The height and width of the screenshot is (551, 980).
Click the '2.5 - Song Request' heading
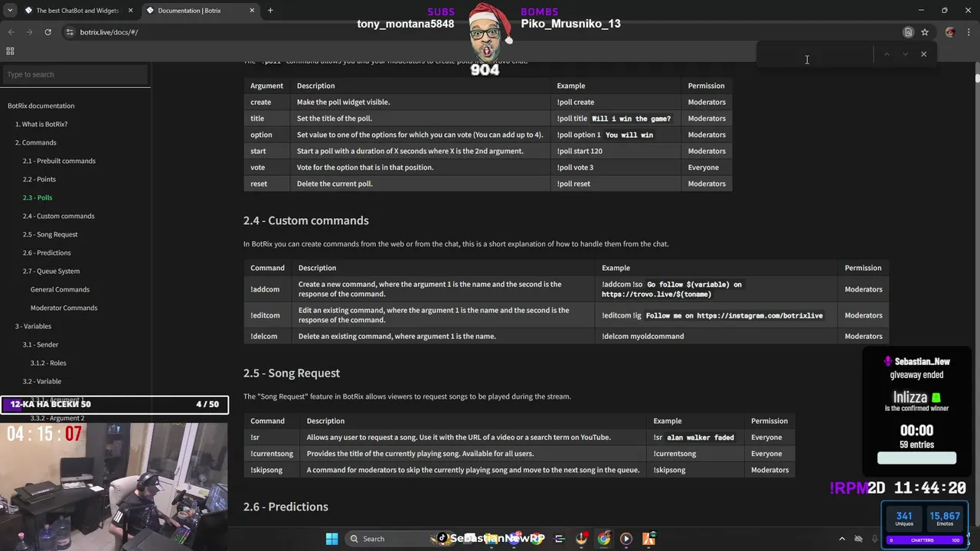click(x=292, y=373)
